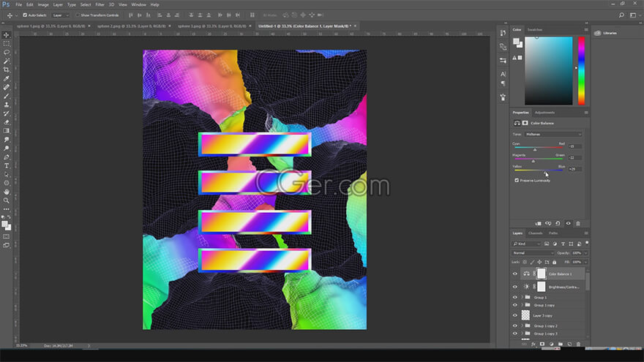Toggle Preserve Luminosity checkbox

(517, 180)
